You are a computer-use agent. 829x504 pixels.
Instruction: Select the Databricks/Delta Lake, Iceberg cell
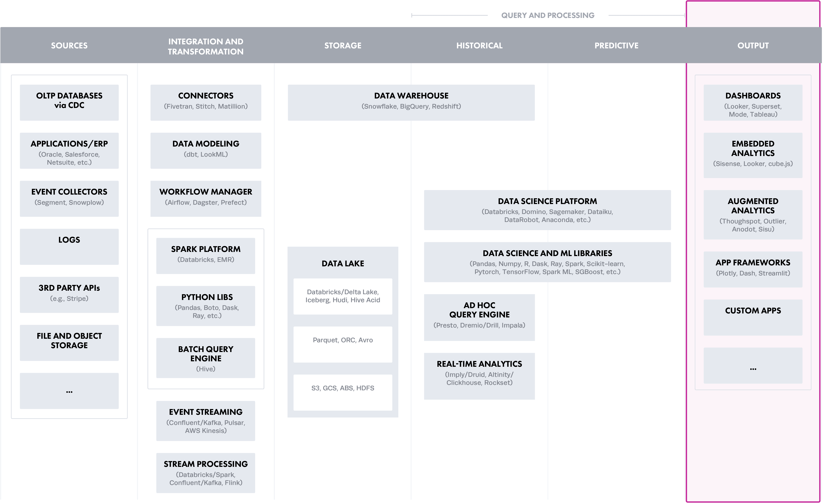(x=343, y=297)
